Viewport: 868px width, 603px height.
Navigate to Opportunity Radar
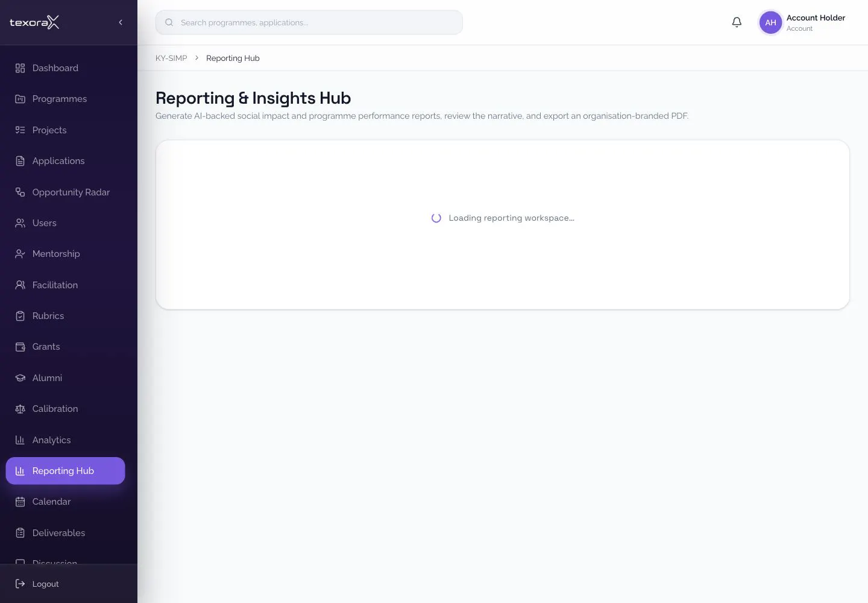(65, 192)
